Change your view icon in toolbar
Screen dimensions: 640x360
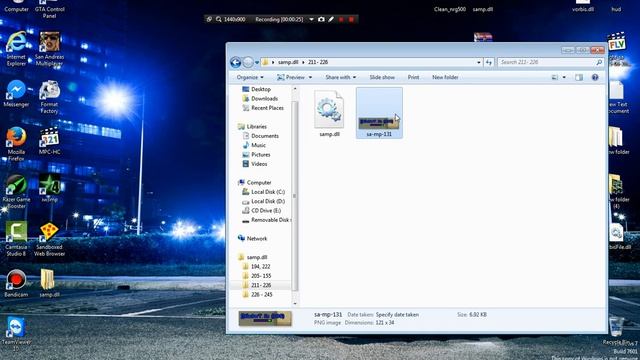click(555, 77)
